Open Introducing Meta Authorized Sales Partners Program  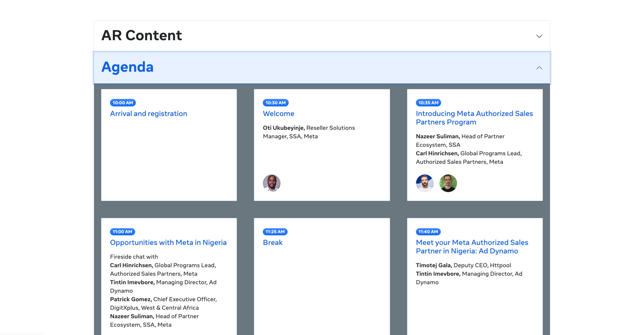pyautogui.click(x=474, y=118)
